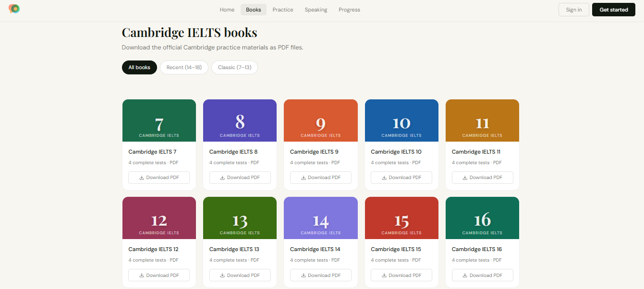View the Progress page

coord(349,10)
